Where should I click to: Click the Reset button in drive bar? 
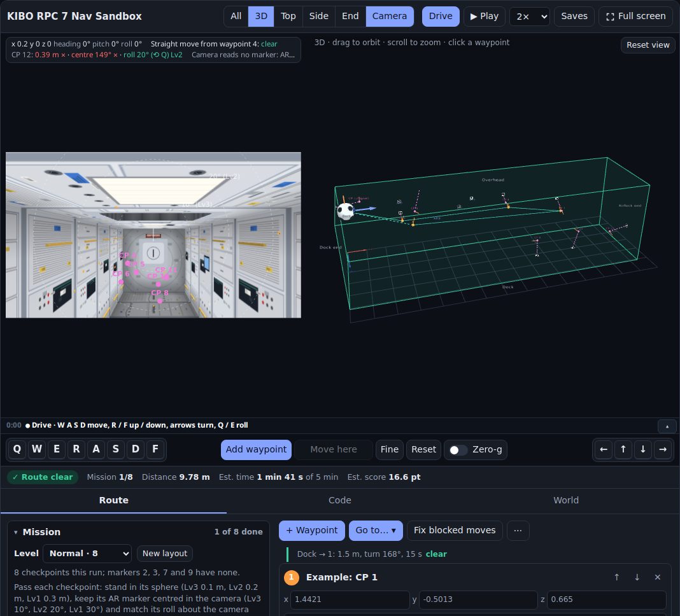(x=423, y=449)
